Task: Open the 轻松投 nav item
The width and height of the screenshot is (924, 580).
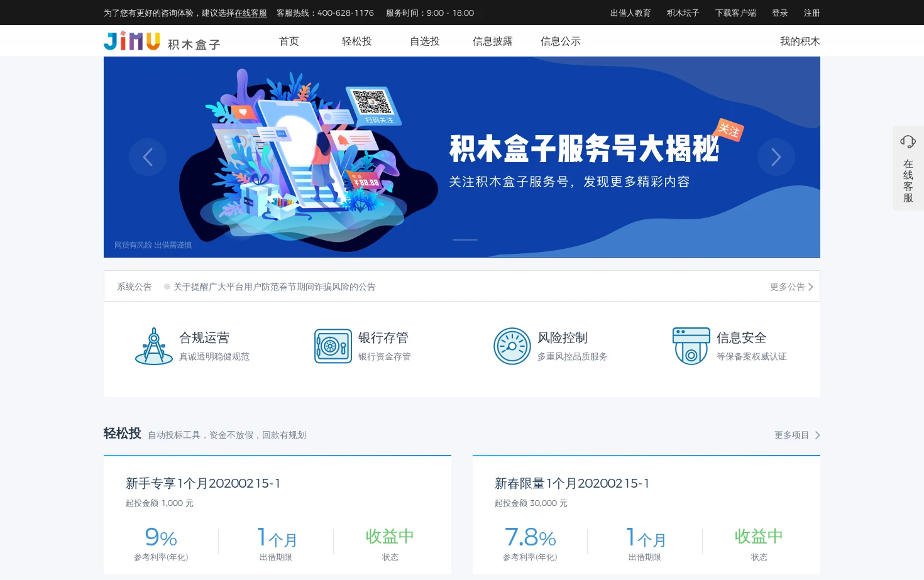Action: [357, 41]
